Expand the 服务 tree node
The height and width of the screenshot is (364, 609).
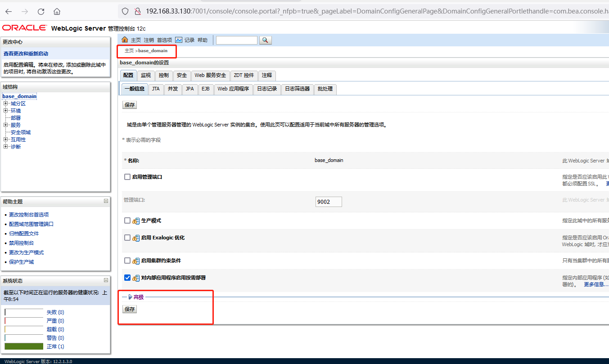(x=5, y=125)
